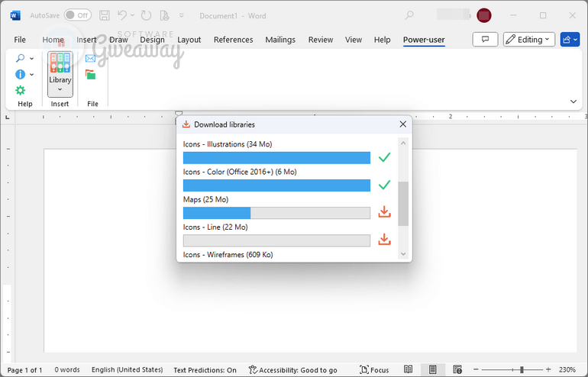Switch to the Draw tab
588x377 pixels.
[x=118, y=40]
